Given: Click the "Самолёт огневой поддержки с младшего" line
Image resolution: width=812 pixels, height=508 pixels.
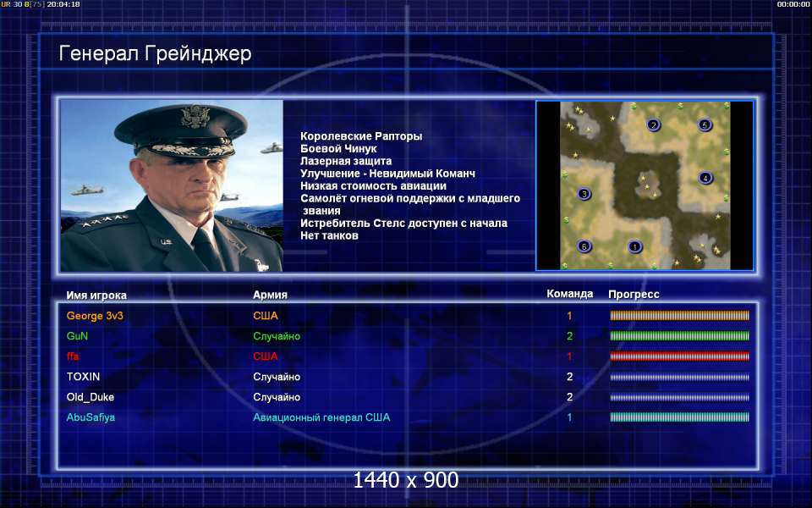Looking at the screenshot, I should pos(410,198).
